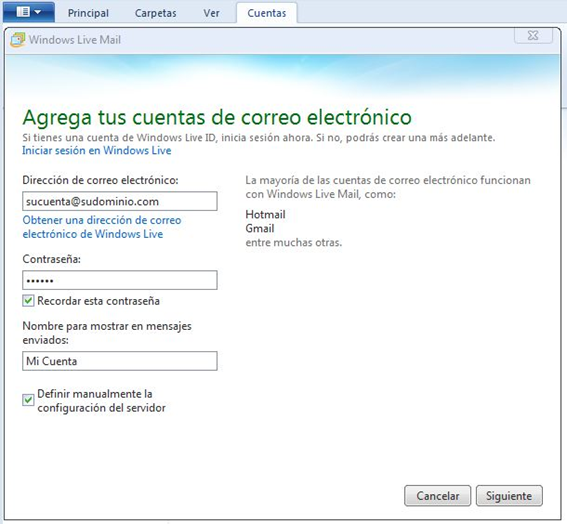Image resolution: width=567 pixels, height=524 pixels.
Task: Close the Windows Live Mail dialog
Action: (533, 35)
